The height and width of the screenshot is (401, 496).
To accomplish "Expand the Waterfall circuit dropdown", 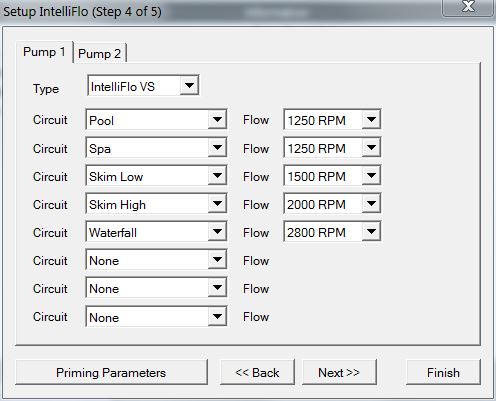I will (156, 232).
